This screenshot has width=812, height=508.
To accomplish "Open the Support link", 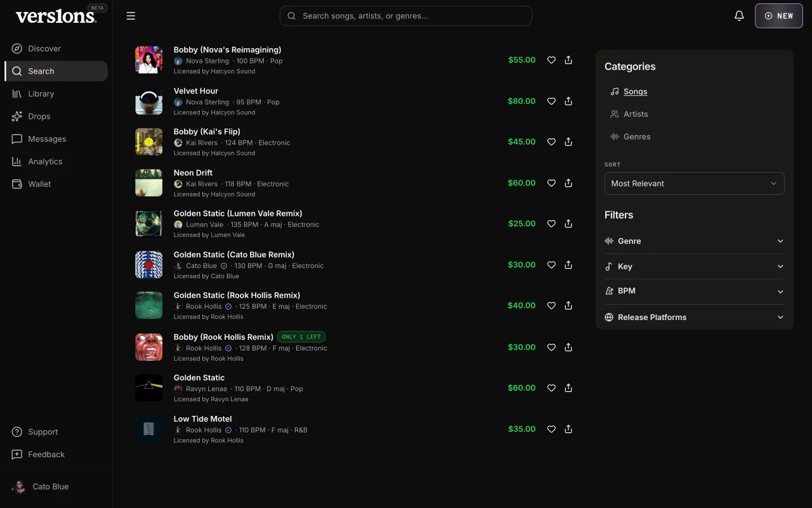I will (56, 432).
